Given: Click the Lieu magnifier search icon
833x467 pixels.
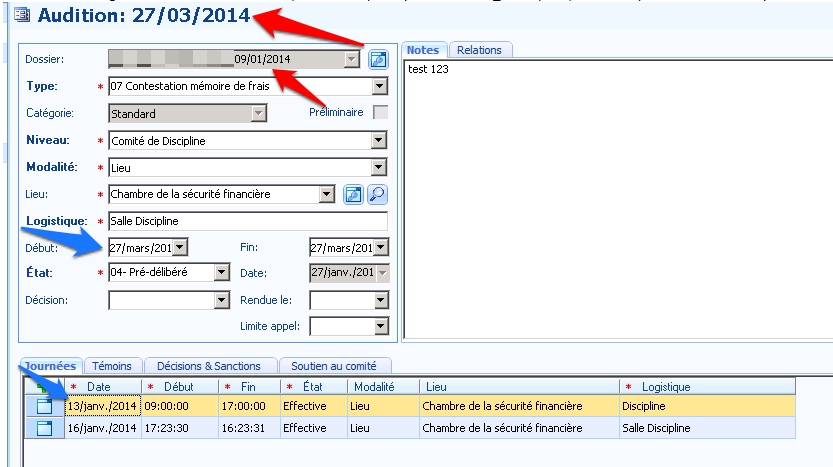Looking at the screenshot, I should pyautogui.click(x=377, y=195).
